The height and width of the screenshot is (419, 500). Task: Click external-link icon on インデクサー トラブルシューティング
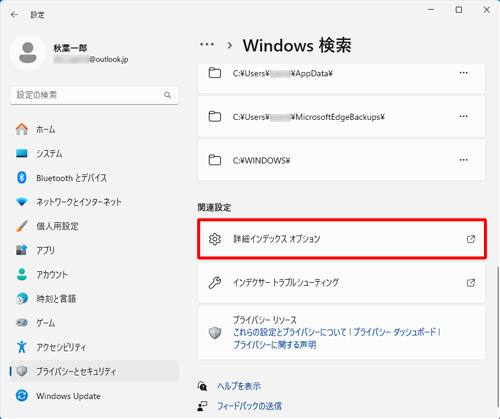[x=471, y=283]
